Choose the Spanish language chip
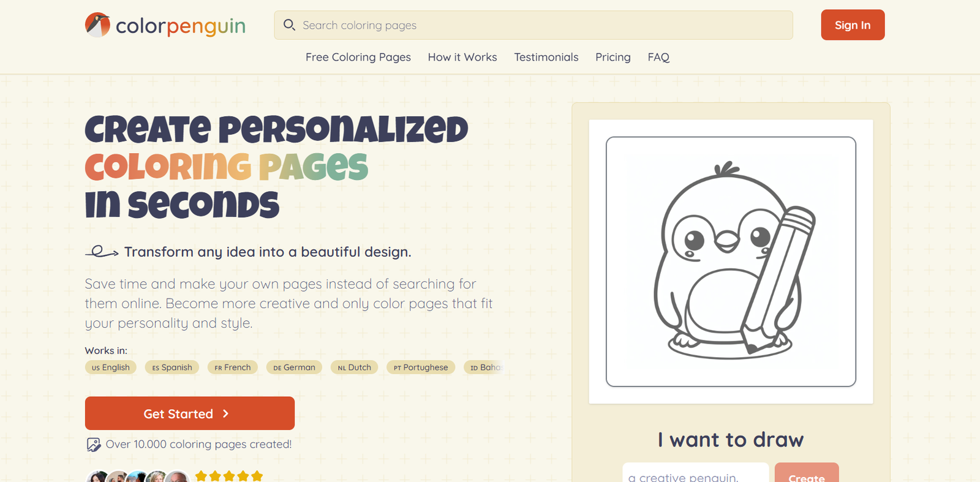 point(172,367)
